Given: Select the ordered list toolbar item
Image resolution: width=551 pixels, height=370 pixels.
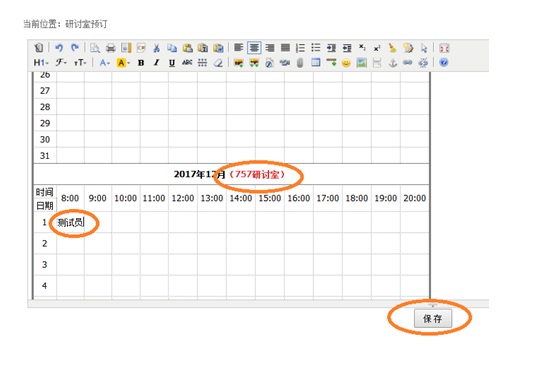Looking at the screenshot, I should coord(300,47).
